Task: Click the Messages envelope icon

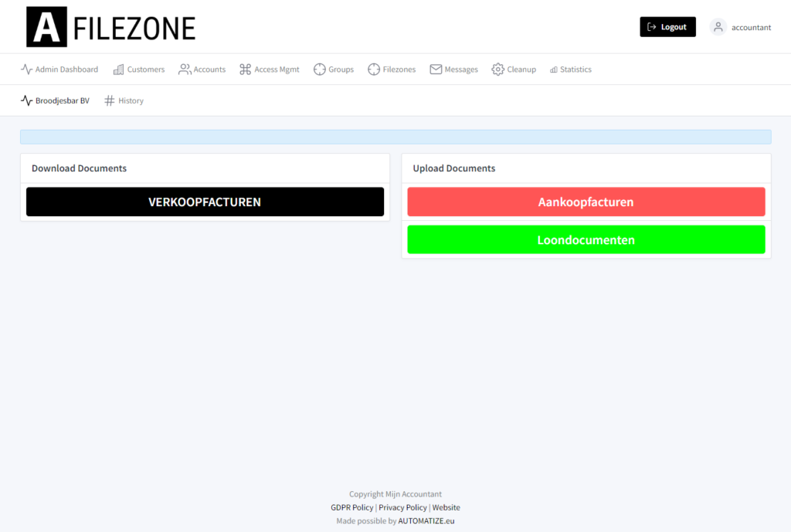Action: tap(436, 69)
